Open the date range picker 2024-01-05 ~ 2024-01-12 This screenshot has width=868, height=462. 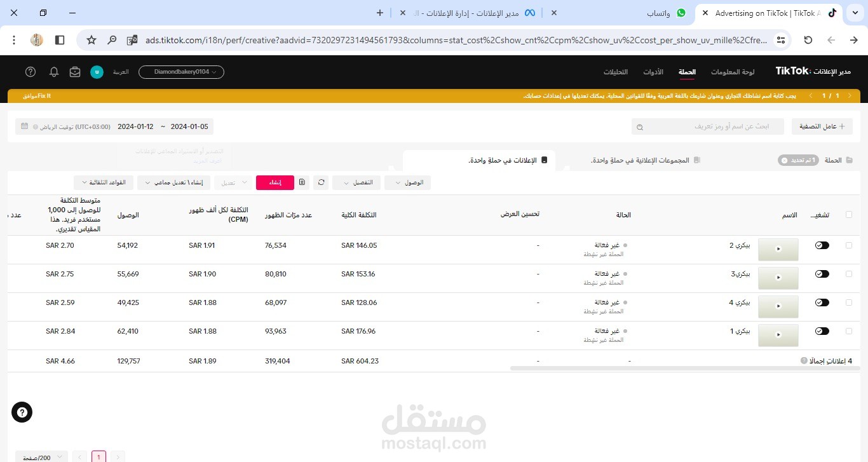tap(114, 126)
